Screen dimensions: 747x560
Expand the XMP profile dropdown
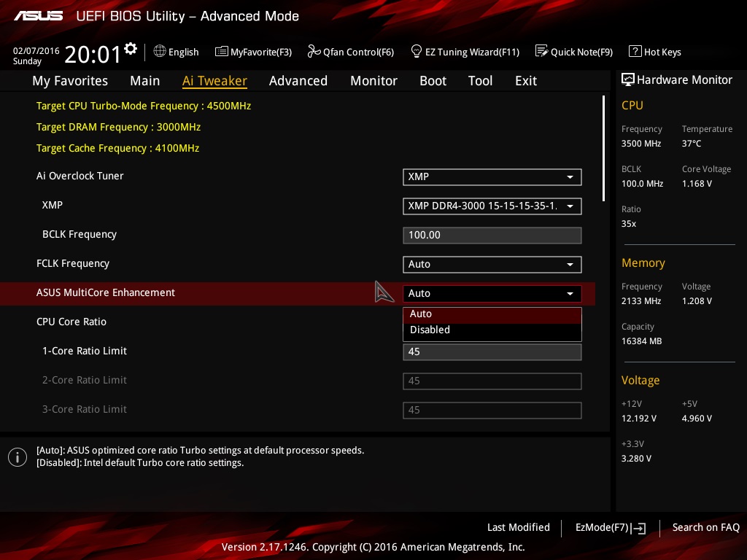point(492,206)
